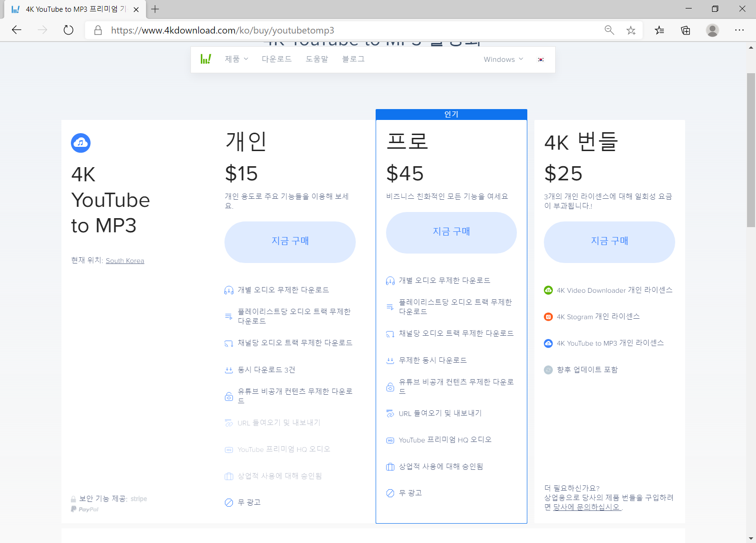The height and width of the screenshot is (543, 756).
Task: Open browser Settings and more menu
Action: pyautogui.click(x=739, y=30)
